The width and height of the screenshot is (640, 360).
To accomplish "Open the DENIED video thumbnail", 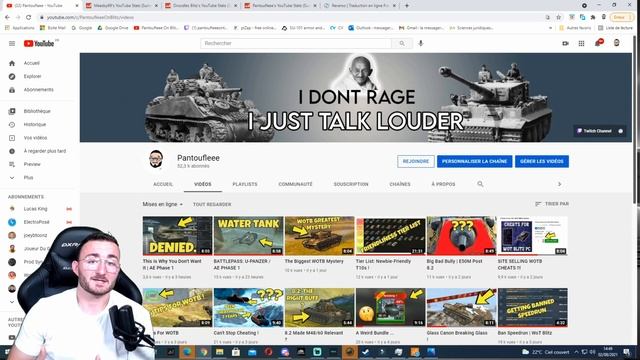I will pyautogui.click(x=177, y=236).
